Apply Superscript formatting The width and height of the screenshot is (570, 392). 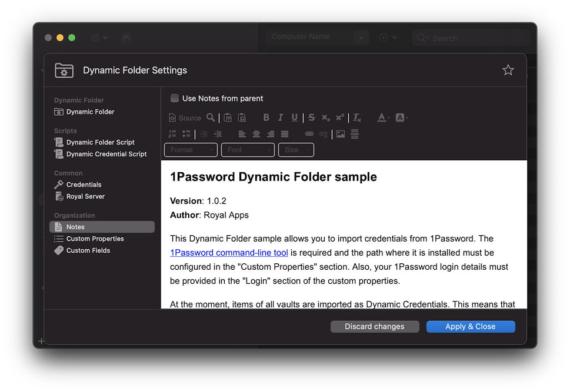[339, 118]
